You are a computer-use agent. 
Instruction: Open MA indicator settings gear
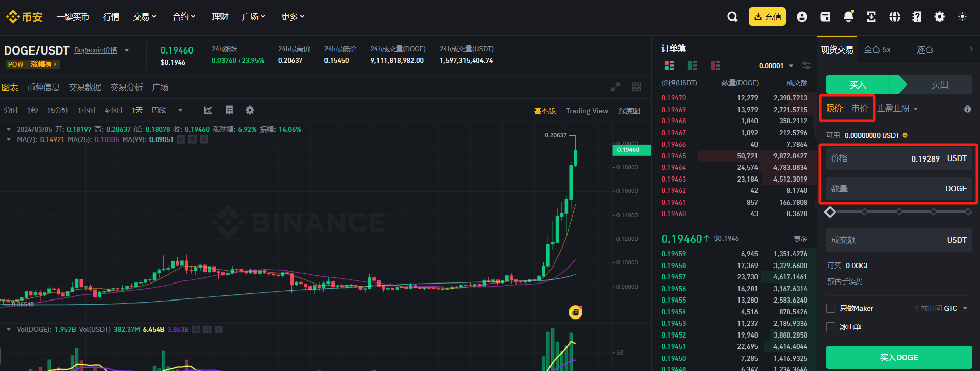tap(193, 139)
